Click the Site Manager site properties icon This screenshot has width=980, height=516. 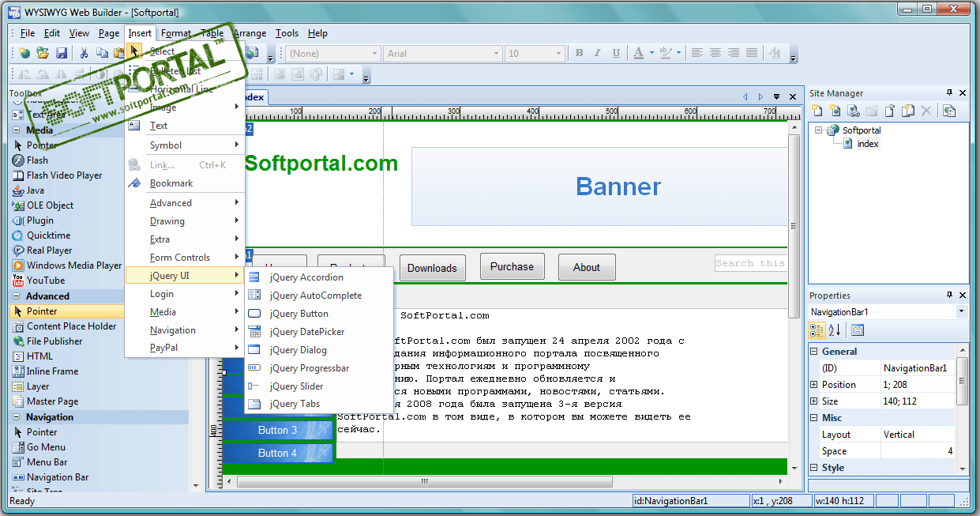(949, 111)
